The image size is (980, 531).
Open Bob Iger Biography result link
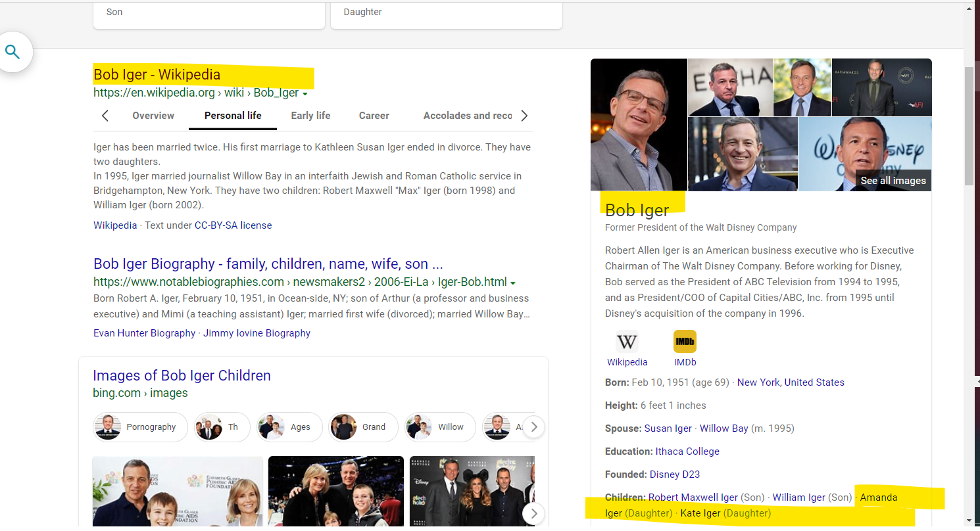click(x=268, y=264)
